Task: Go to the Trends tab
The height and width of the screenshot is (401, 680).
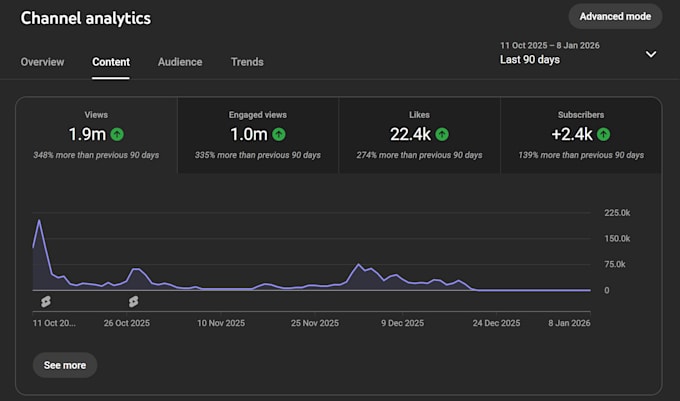Action: pyautogui.click(x=247, y=62)
